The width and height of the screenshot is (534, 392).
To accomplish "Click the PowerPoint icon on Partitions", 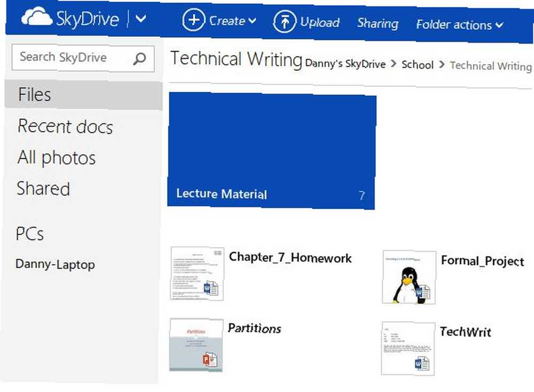I will point(210,359).
